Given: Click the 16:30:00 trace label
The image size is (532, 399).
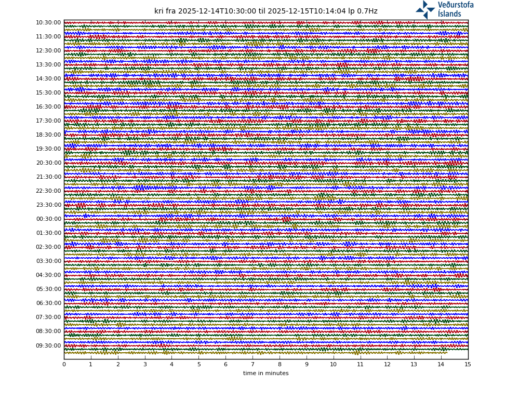Looking at the screenshot, I should [48, 107].
